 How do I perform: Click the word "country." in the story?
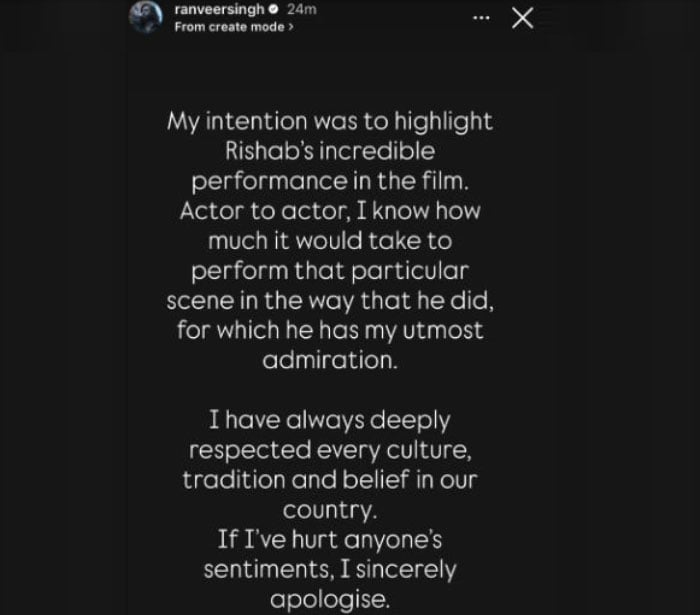329,508
